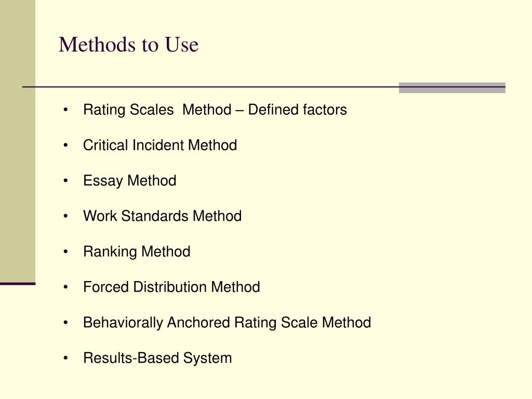Click bullet dot before Behaviorally Anchored Rating Scale

click(x=66, y=323)
